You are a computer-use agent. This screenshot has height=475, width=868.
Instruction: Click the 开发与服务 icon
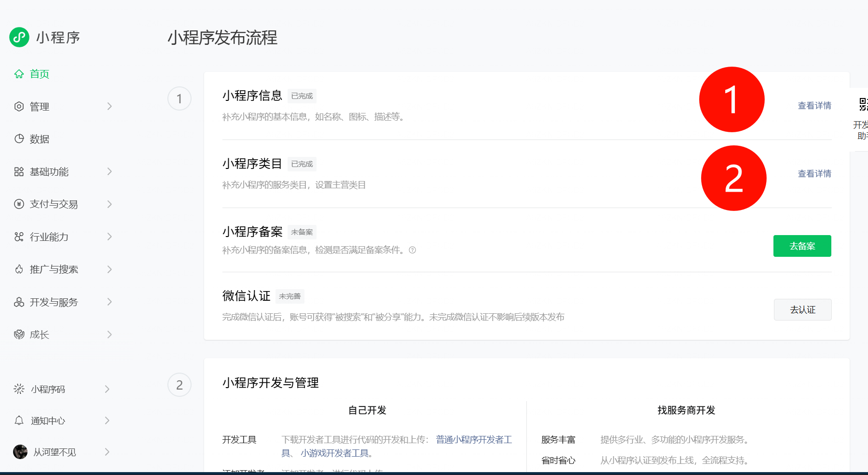(x=19, y=302)
